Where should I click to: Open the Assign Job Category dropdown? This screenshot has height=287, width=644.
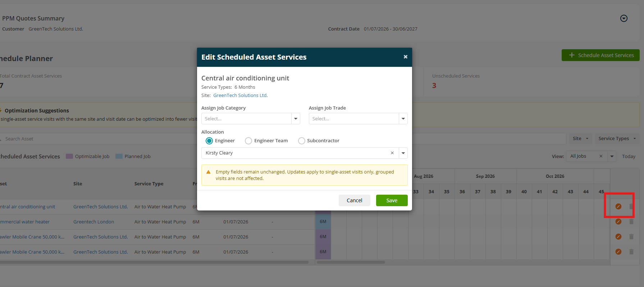click(x=251, y=119)
